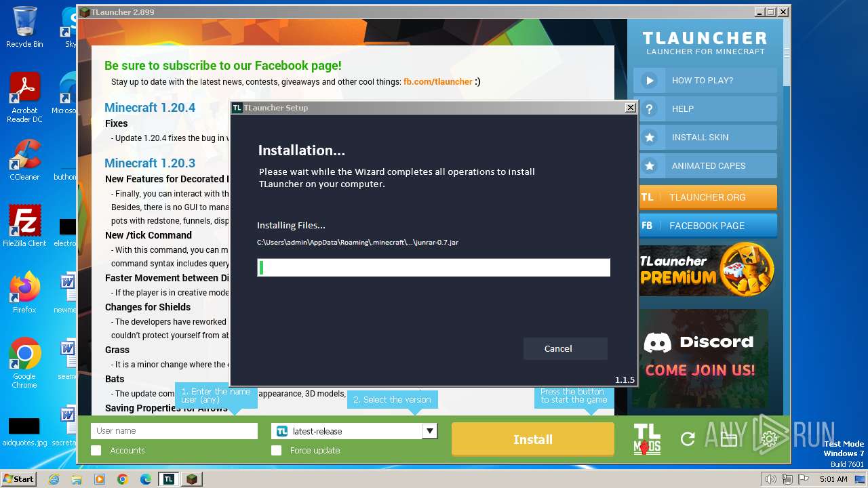This screenshot has width=868, height=488.
Task: Open FileZilla Client desktop icon
Action: pos(24,226)
